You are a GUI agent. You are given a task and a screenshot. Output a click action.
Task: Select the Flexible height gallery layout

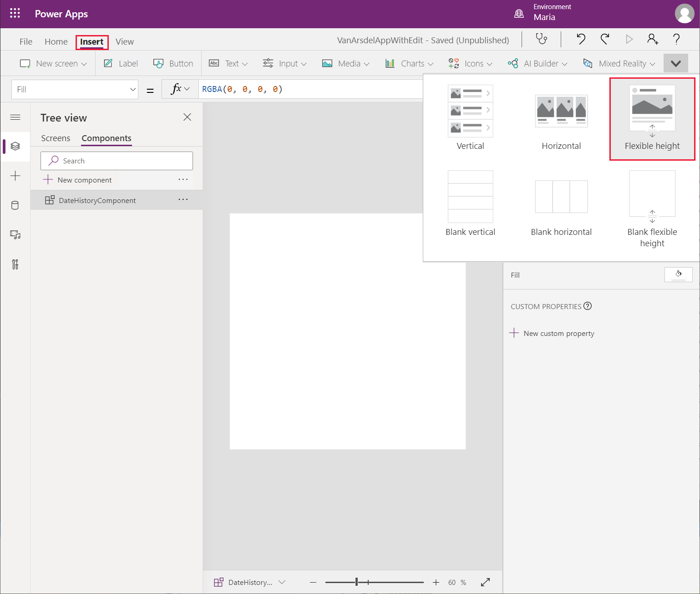click(x=652, y=119)
